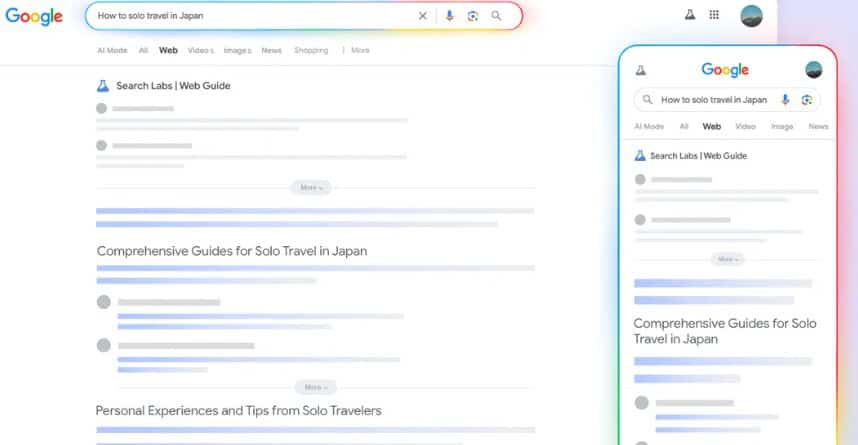Open the Google apps grid launcher
Screen dimensions: 858x445
(x=714, y=15)
